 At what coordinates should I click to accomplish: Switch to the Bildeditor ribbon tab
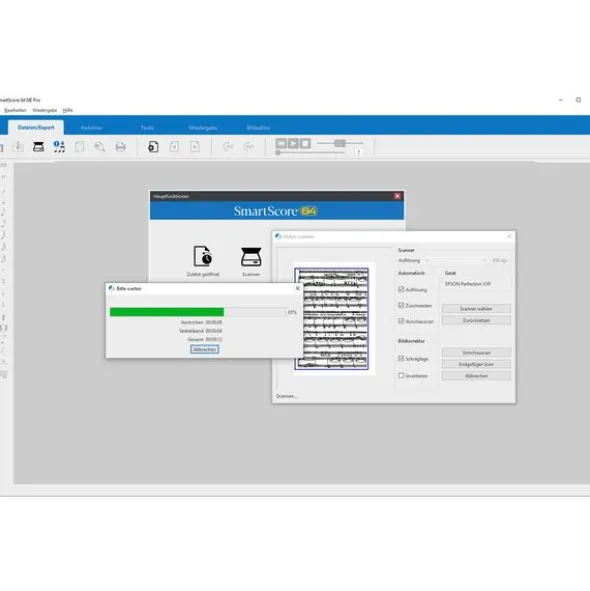coord(258,128)
